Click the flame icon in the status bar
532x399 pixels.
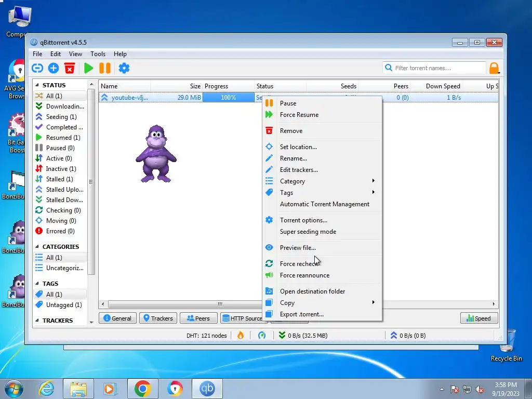click(x=240, y=336)
